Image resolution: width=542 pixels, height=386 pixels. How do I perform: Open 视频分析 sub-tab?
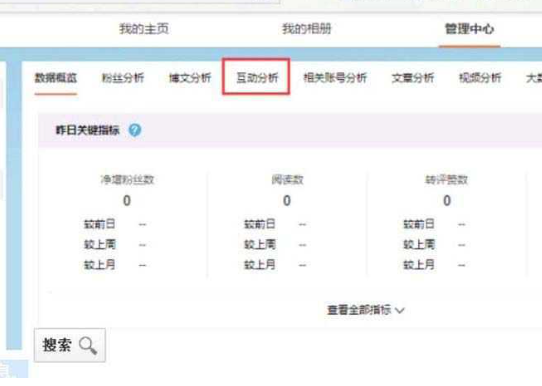coord(480,78)
